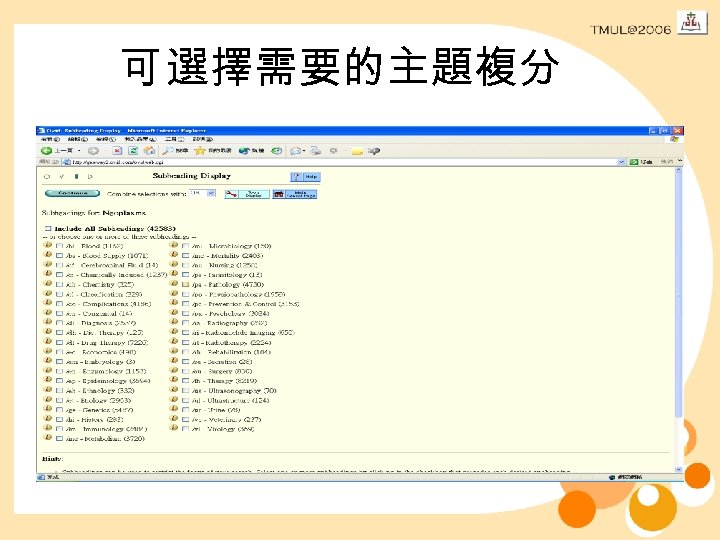Viewport: 720px width, 540px height.
Task: Open info icon for Blood Supply
Action: 47,254
